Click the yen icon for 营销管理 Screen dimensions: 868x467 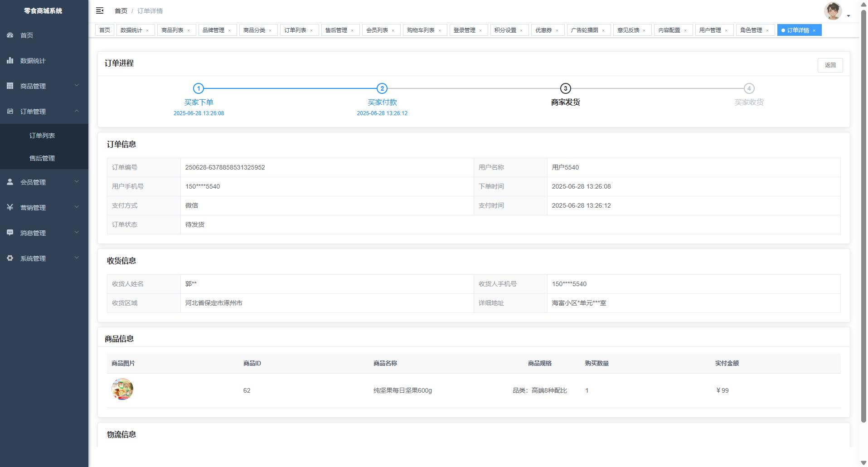click(x=10, y=208)
